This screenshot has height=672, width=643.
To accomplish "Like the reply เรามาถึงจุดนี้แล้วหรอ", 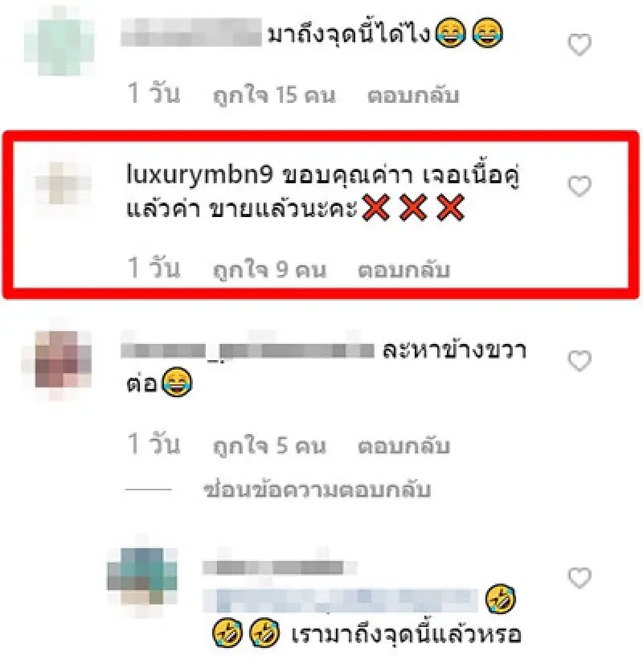I will (x=580, y=578).
